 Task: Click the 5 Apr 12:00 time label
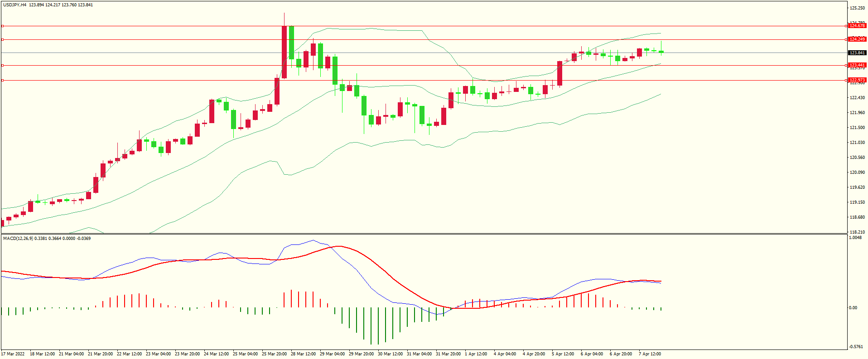click(x=563, y=354)
